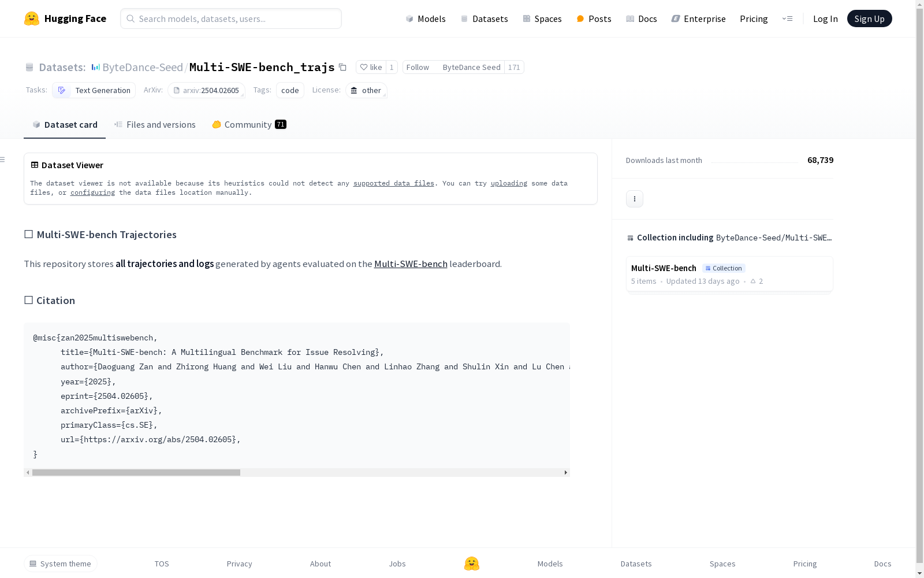Click the Sign Up button
The width and height of the screenshot is (924, 578).
[x=869, y=18]
